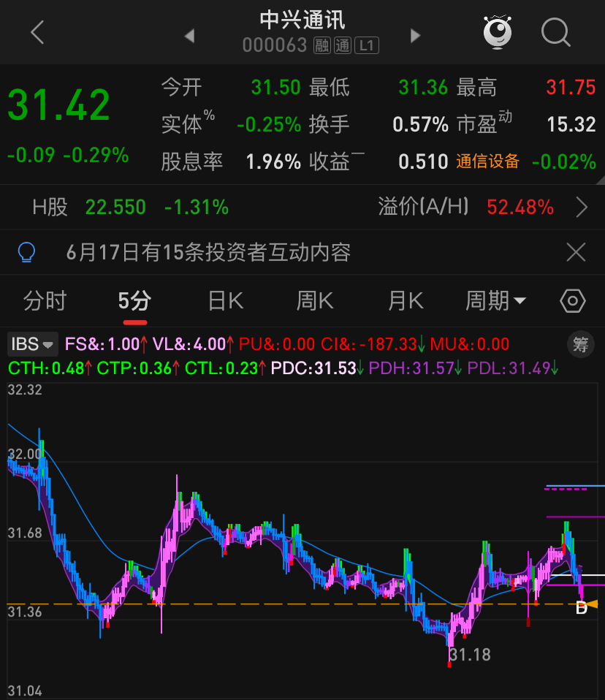Tap the stock title 中兴通讯

coord(302,20)
